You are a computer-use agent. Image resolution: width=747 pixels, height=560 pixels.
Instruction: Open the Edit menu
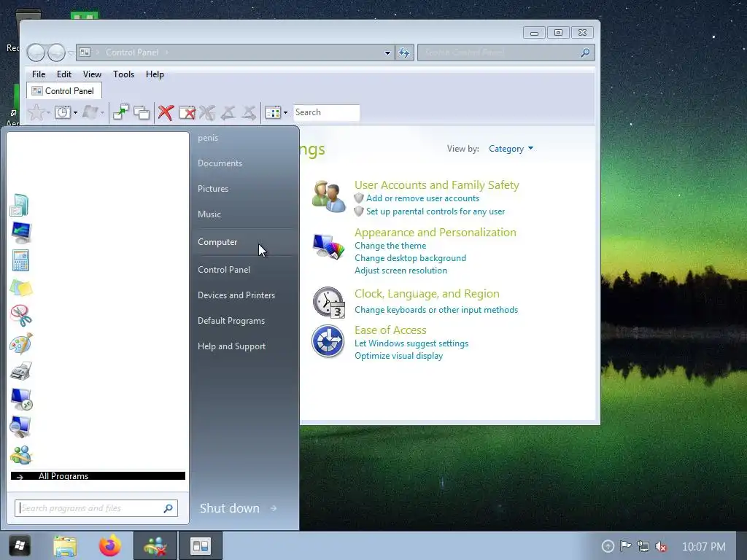[x=64, y=74]
